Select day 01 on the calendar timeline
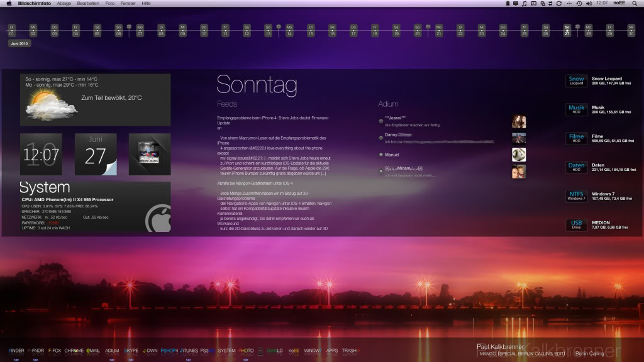 pos(11,30)
